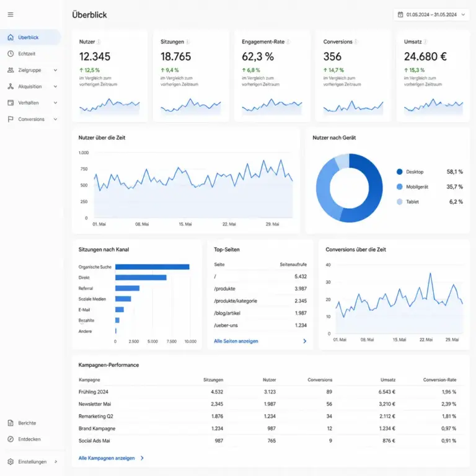The image size is (476, 476).
Task: Click the Organische Suche bar
Action: click(x=152, y=267)
